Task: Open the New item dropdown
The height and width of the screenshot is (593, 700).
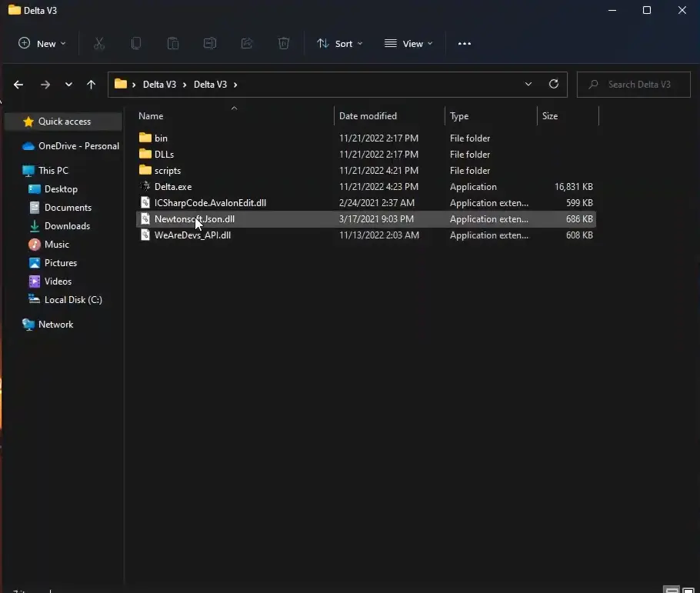Action: point(42,44)
